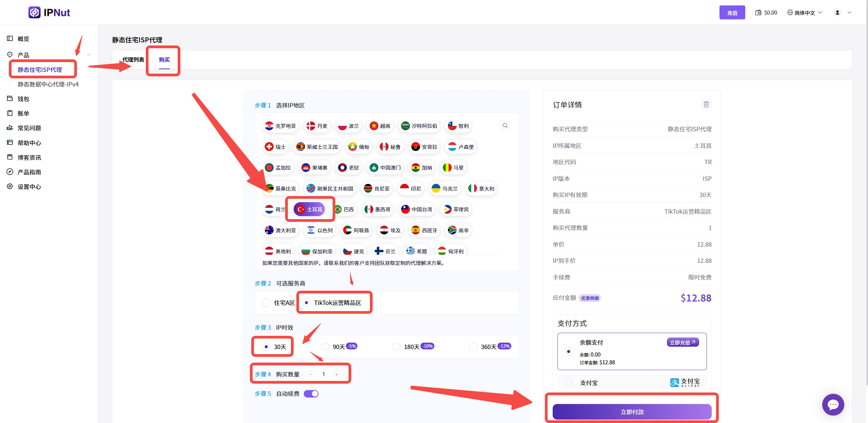Screen dimensions: 868x423
Task: Click the wallet balance icon in header
Action: pyautogui.click(x=758, y=13)
